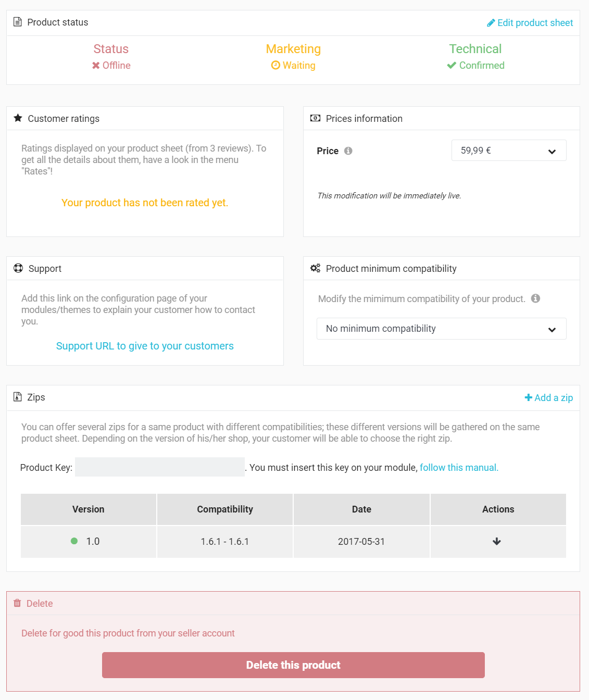Open Edit product sheet link
The image size is (589, 700).
coord(535,23)
